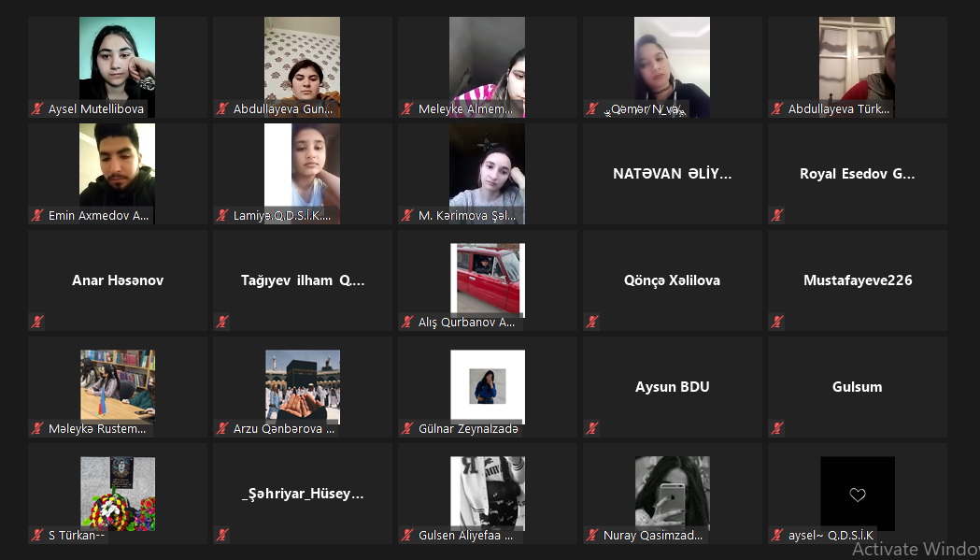Select NATƏVAN ƏLİY... participant tile

click(673, 174)
